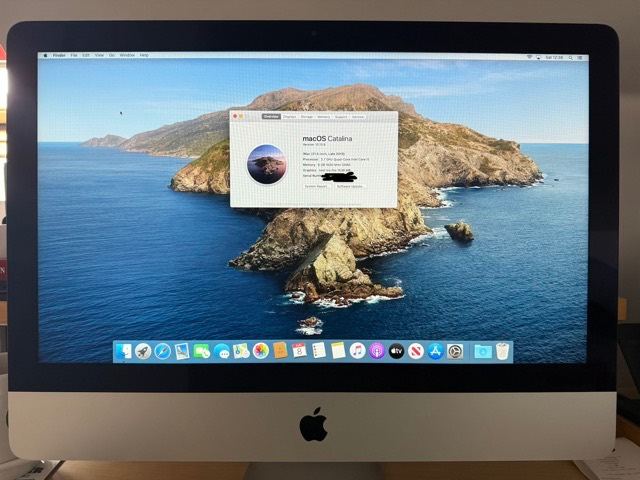Open Notification Center list icon
The height and width of the screenshot is (480, 640).
tap(580, 58)
